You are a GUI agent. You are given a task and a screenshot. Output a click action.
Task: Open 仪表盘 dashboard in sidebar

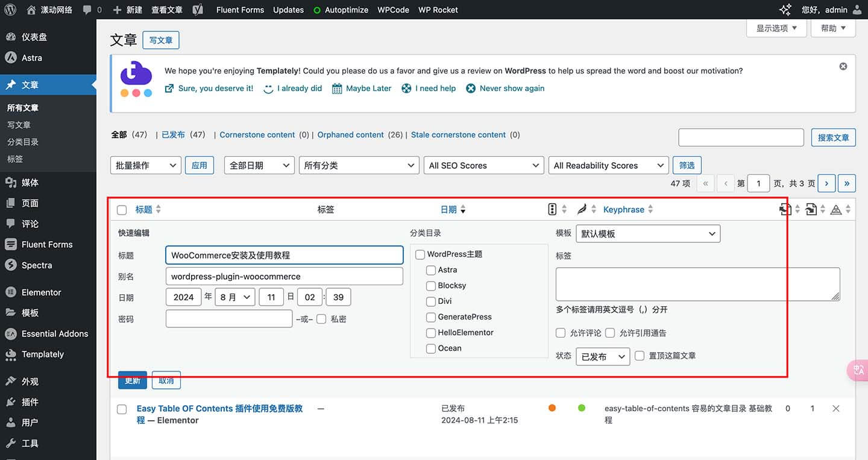click(48, 37)
